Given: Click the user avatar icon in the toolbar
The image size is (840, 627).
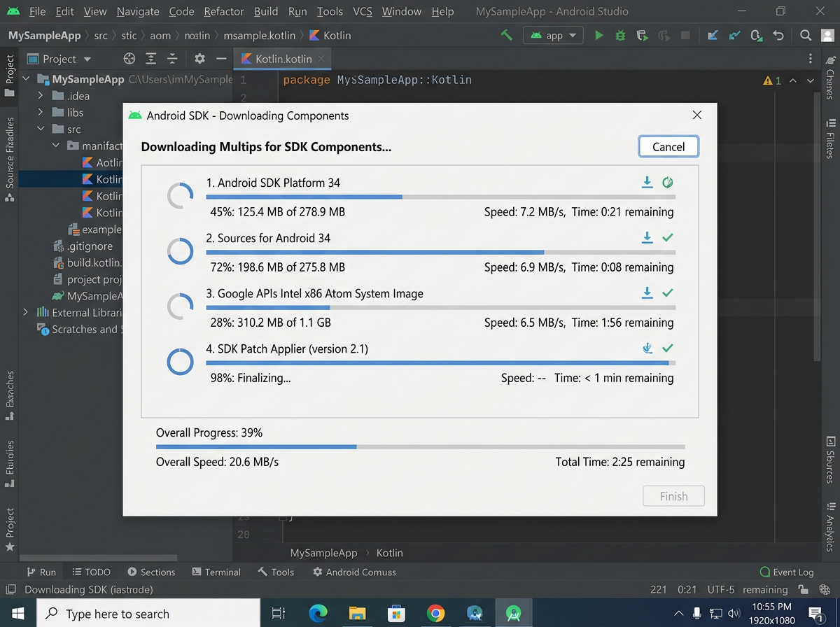Looking at the screenshot, I should [827, 35].
